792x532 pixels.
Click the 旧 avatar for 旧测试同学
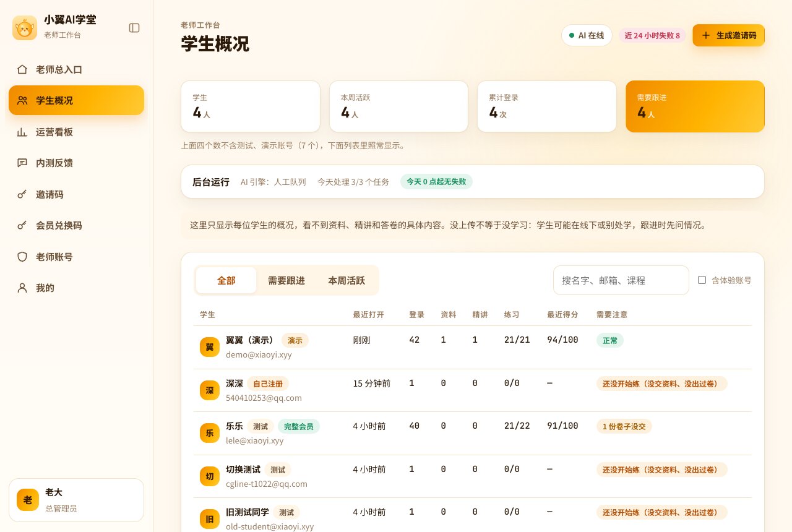pyautogui.click(x=210, y=519)
